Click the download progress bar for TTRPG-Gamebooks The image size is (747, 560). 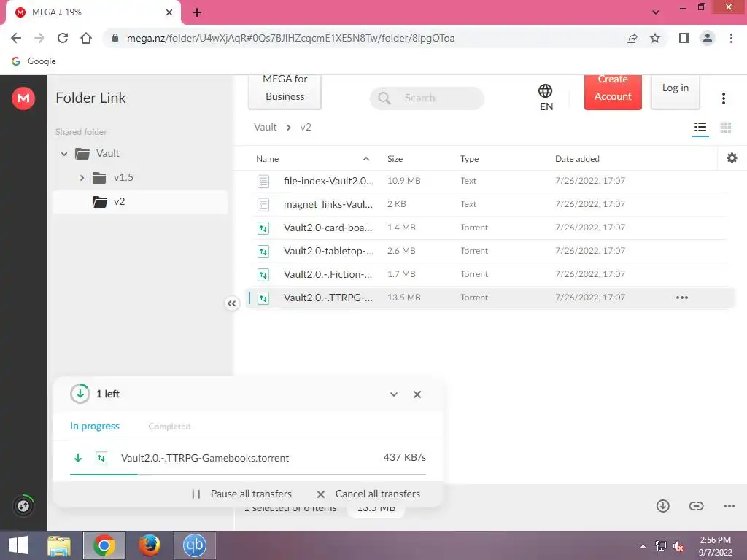(248, 474)
